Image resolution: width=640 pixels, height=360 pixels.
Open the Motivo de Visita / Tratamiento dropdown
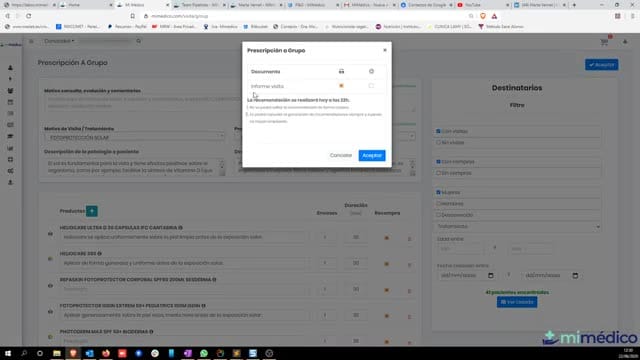[134, 138]
